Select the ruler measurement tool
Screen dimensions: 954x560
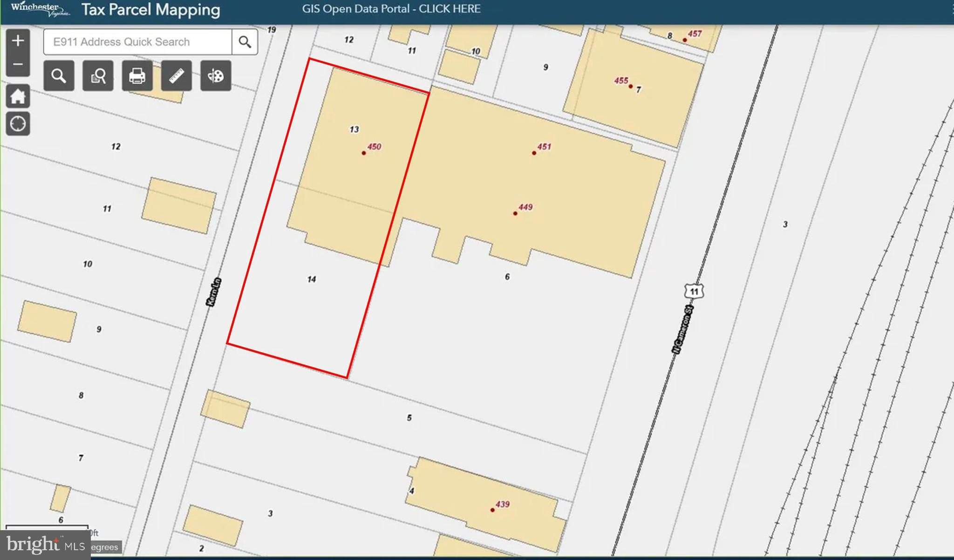tap(176, 76)
